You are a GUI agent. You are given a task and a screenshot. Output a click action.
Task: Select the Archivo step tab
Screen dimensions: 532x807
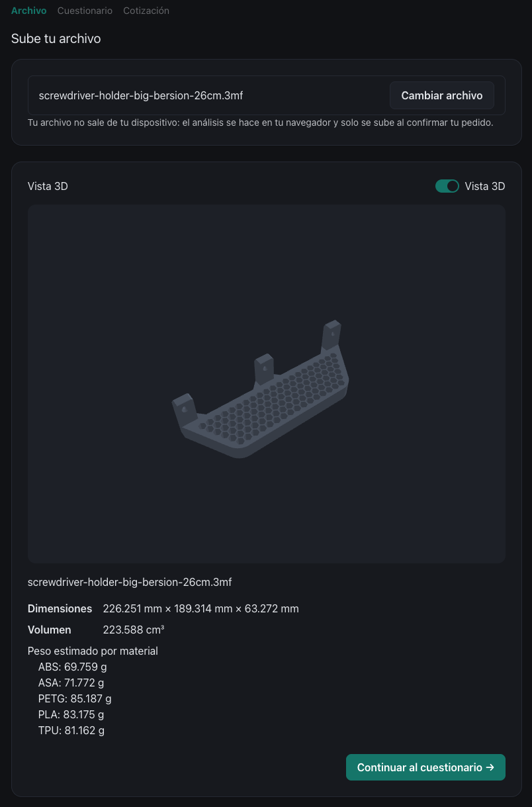tap(28, 11)
